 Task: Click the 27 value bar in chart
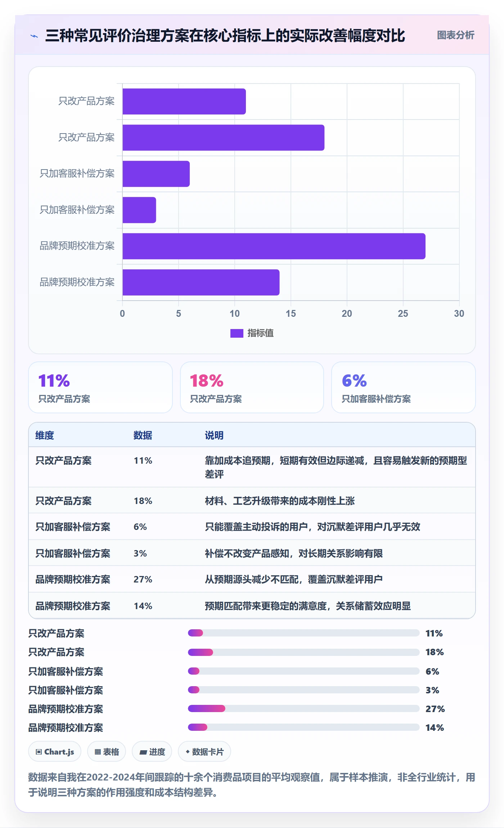pyautogui.click(x=274, y=246)
